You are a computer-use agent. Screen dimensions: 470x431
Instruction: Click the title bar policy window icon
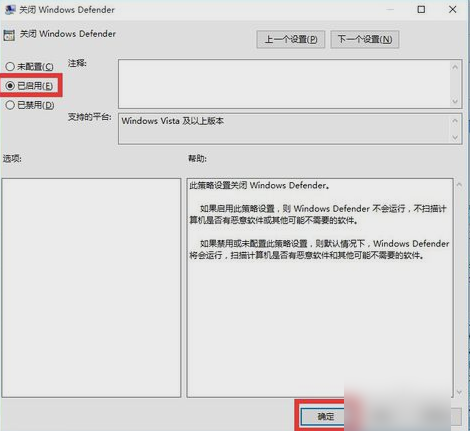click(10, 10)
